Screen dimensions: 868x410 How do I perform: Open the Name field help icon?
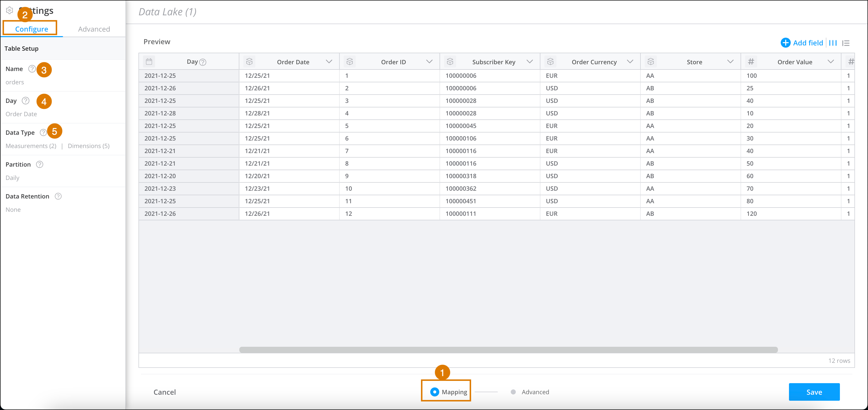32,69
